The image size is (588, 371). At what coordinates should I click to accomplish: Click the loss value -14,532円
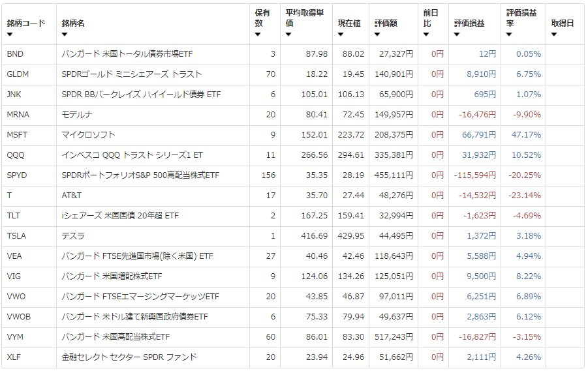(x=477, y=196)
